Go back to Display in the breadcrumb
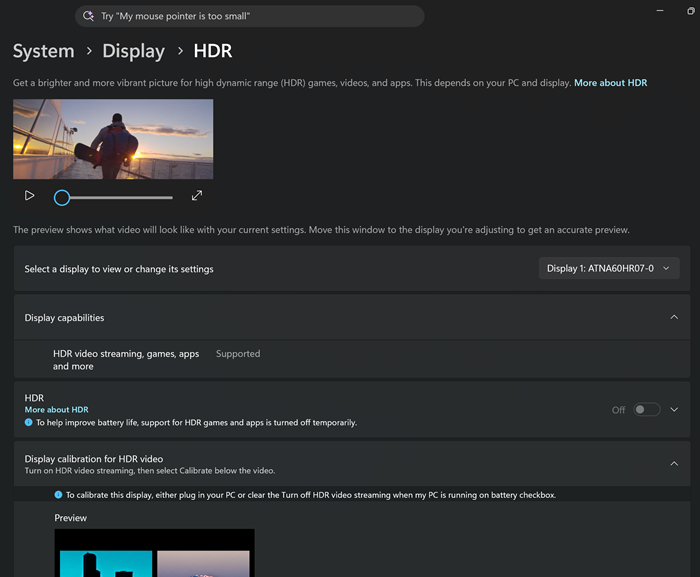The height and width of the screenshot is (577, 700). coord(133,51)
